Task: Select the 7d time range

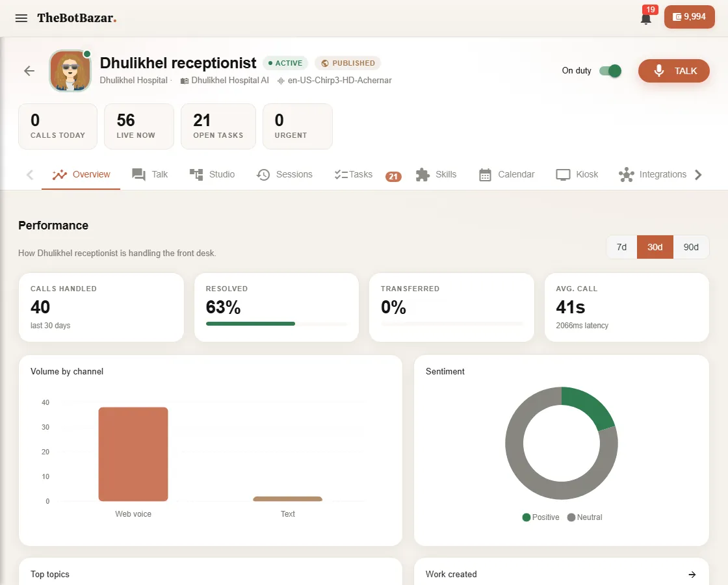Action: 621,247
